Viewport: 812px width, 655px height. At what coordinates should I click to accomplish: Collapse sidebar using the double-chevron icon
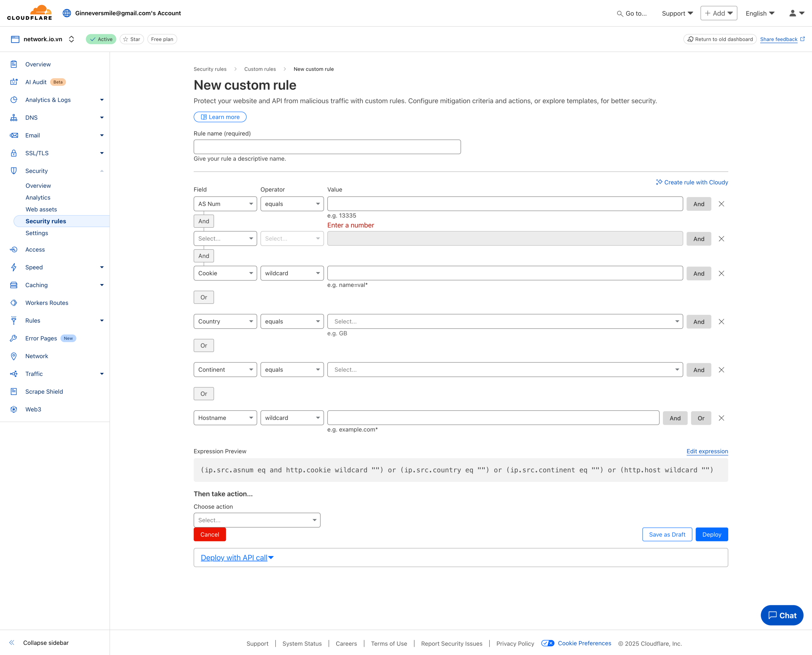12,643
